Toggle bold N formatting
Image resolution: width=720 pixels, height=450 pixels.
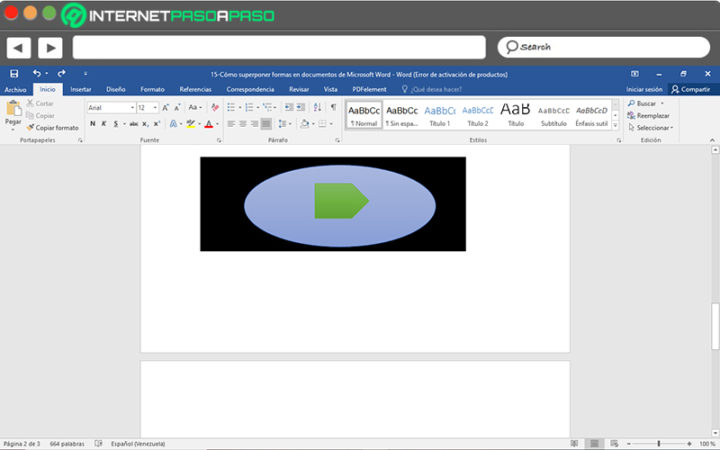click(93, 124)
